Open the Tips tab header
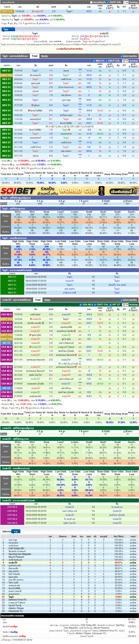 (6, 29)
